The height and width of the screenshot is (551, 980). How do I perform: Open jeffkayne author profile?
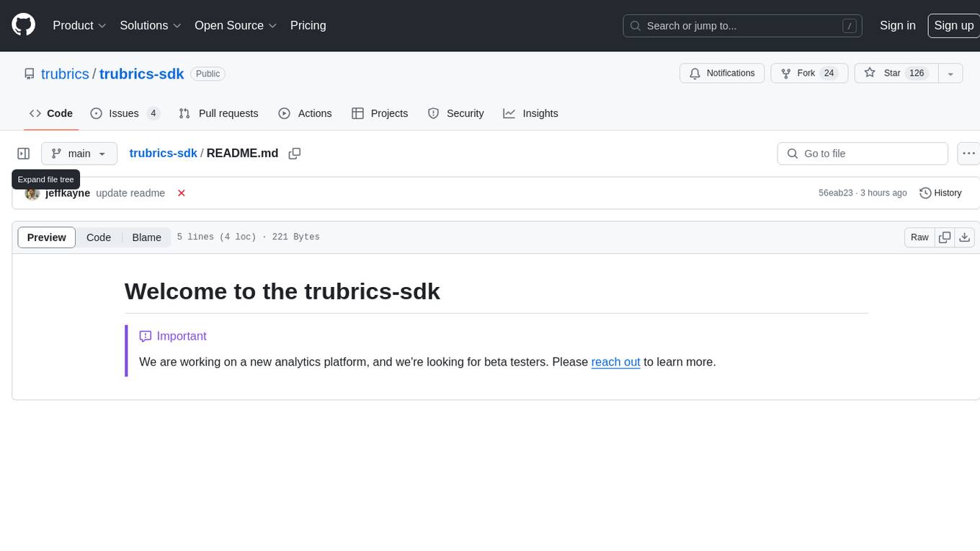(x=68, y=193)
